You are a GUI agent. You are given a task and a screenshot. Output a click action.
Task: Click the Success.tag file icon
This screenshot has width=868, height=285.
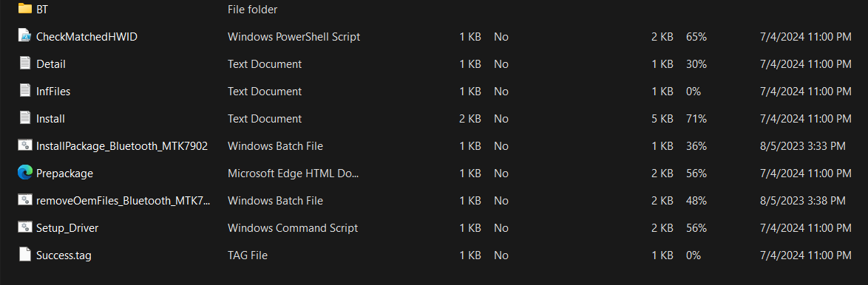25,255
